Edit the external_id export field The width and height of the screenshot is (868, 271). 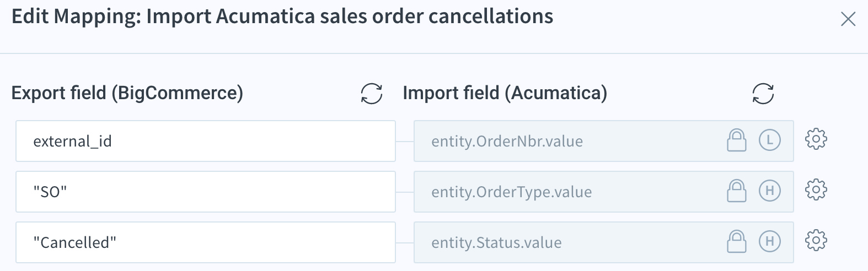pos(206,141)
